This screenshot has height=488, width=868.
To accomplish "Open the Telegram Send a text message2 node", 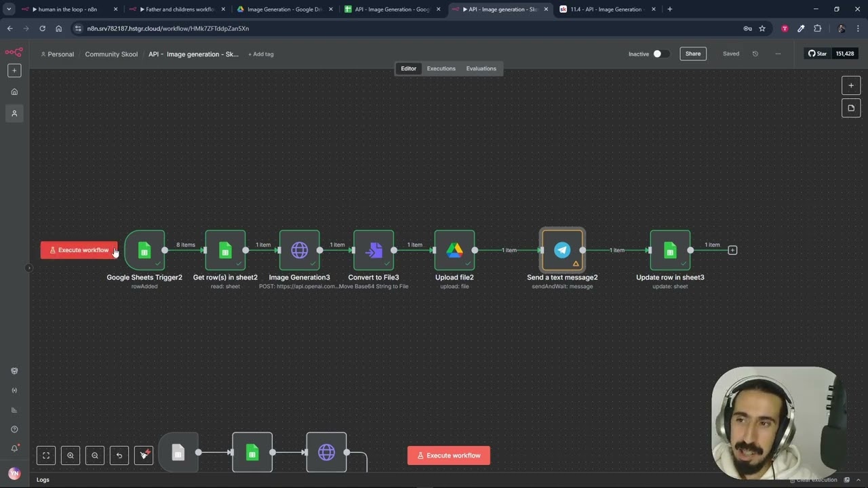I will (562, 250).
